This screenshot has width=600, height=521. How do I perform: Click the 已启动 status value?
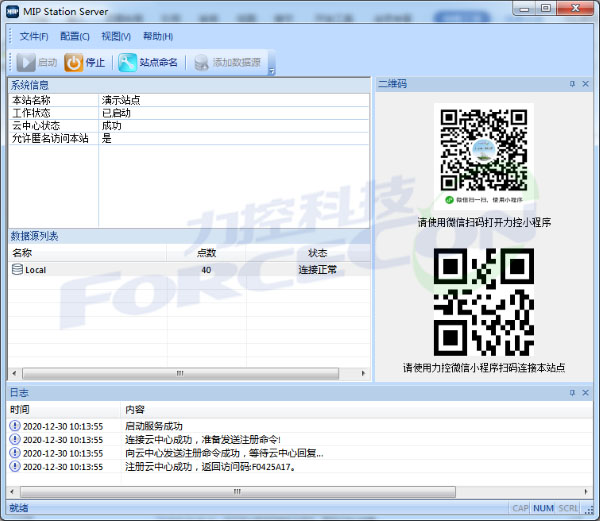(116, 113)
